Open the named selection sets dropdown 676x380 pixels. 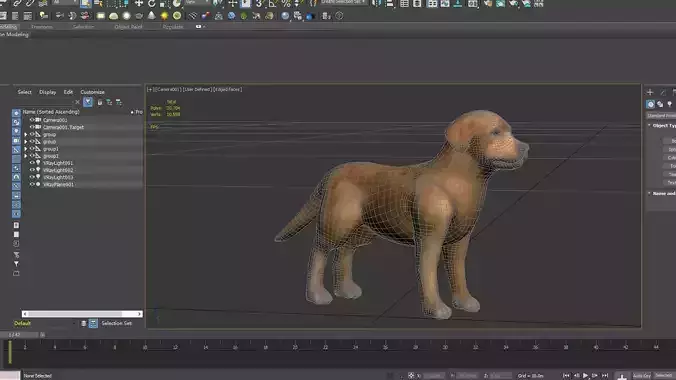point(344,3)
